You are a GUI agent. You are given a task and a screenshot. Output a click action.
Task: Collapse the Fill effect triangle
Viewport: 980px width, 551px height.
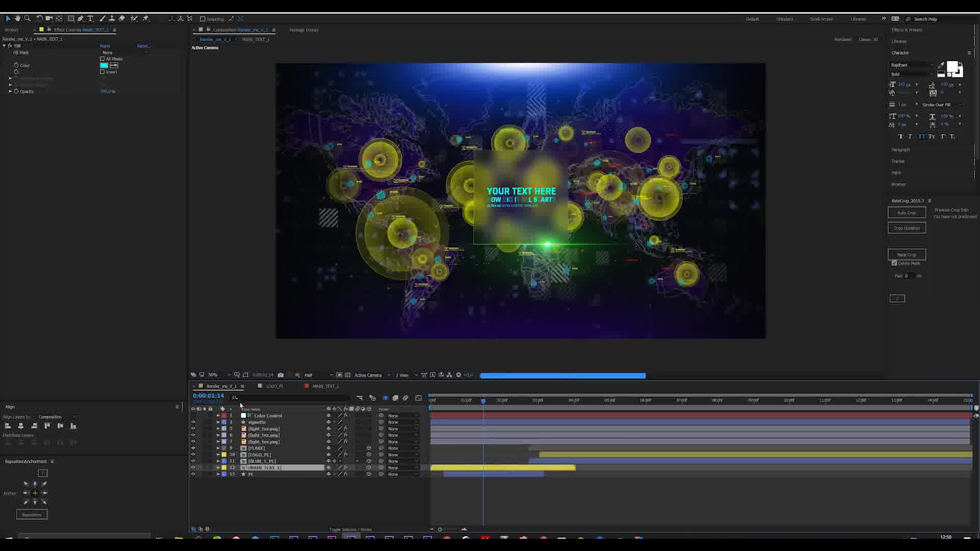click(4, 46)
